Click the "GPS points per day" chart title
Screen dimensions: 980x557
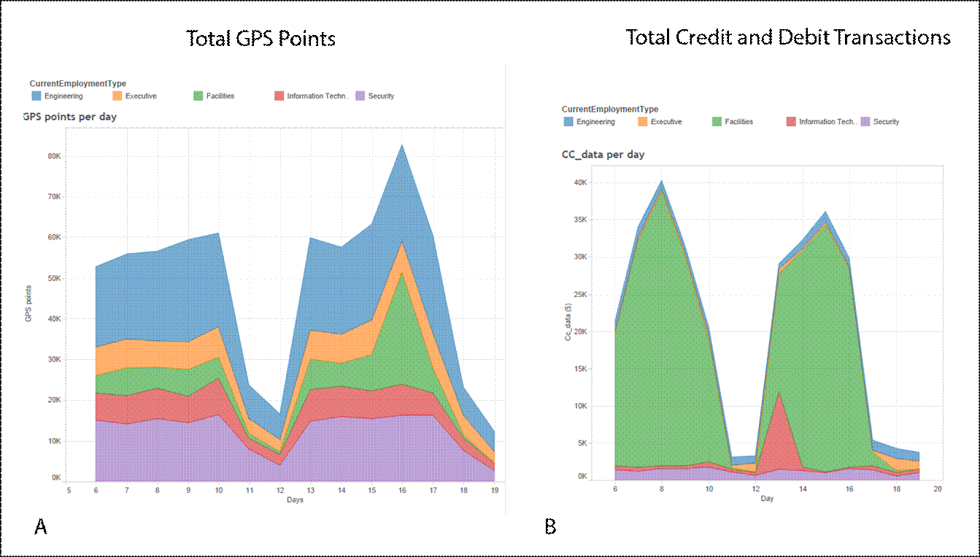click(70, 117)
